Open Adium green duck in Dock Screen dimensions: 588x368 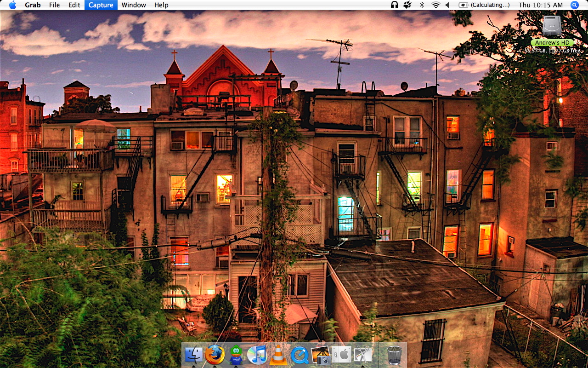(236, 355)
